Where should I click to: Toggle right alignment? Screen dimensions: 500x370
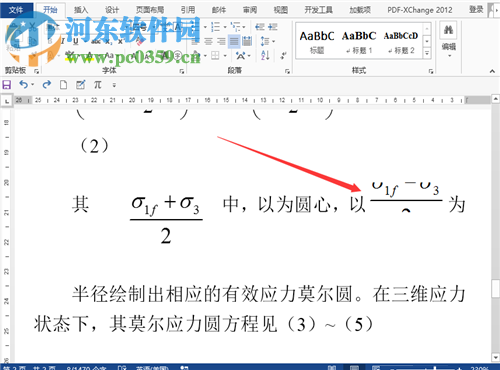click(221, 41)
